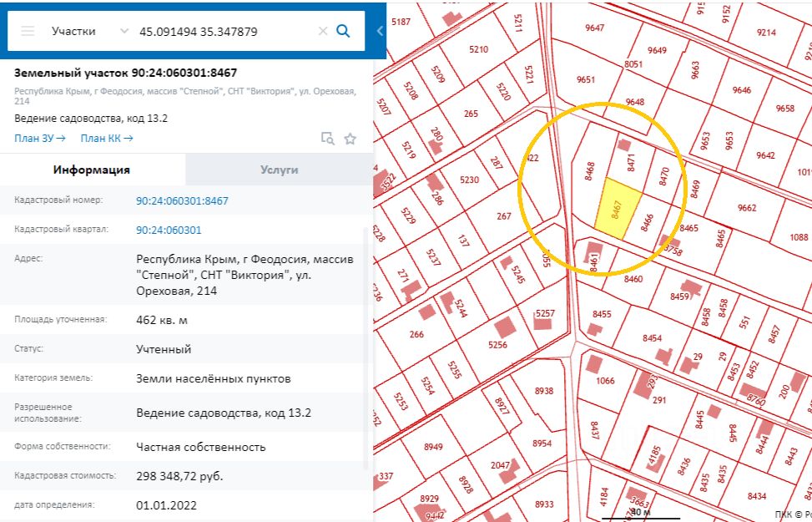This screenshot has width=812, height=522.
Task: Run search with magnifier icon
Action: [343, 31]
